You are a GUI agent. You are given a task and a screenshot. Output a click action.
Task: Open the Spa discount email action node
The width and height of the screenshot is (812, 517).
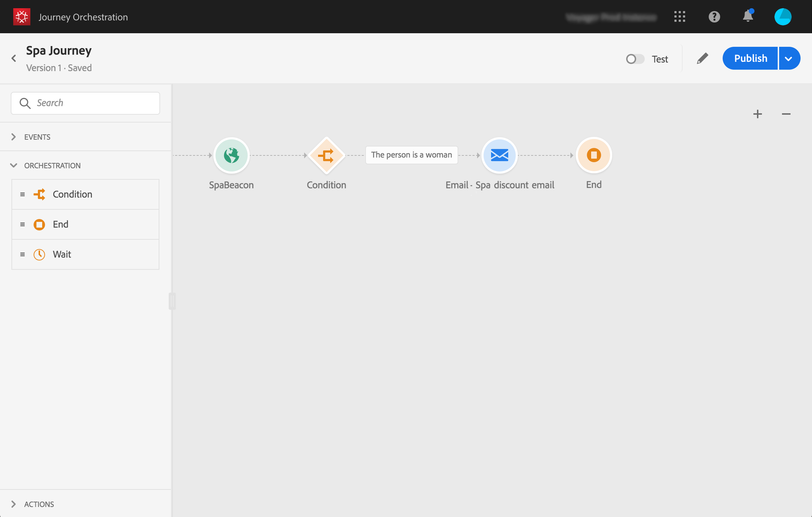[499, 155]
